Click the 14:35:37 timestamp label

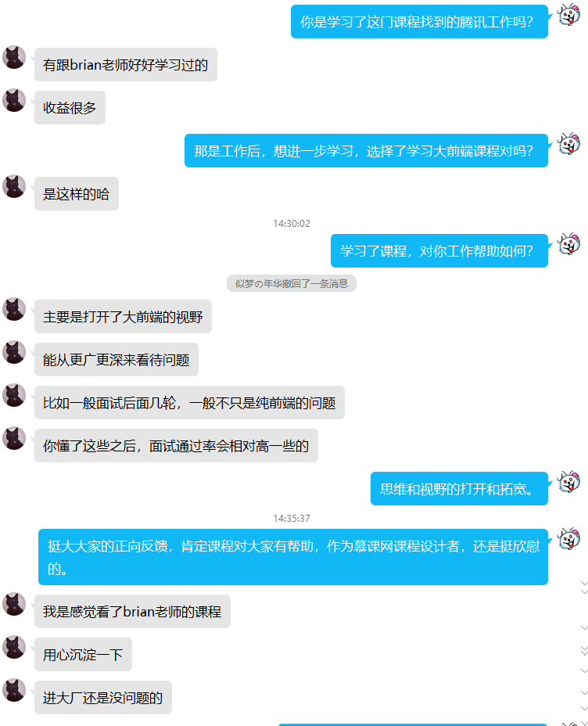coord(292,519)
